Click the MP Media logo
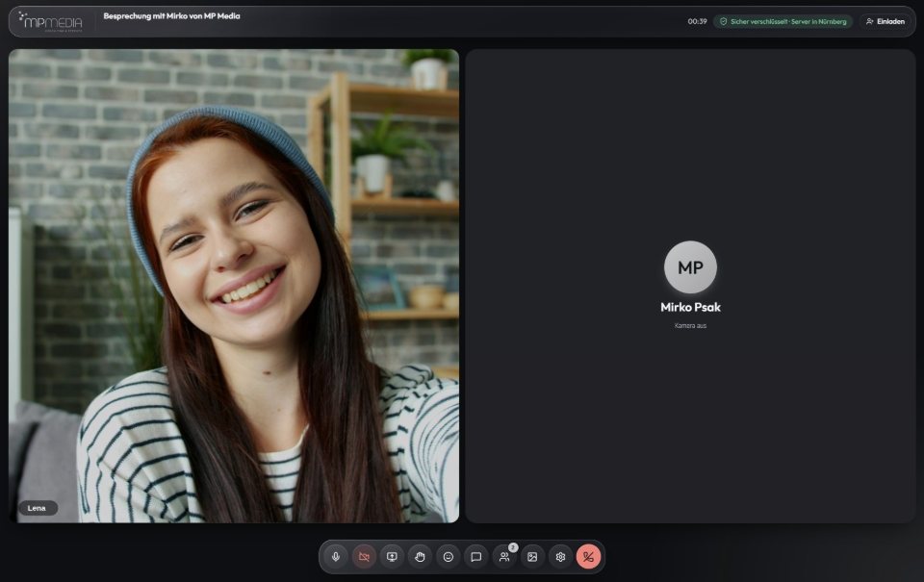Viewport: 924px width, 582px height. click(51, 22)
